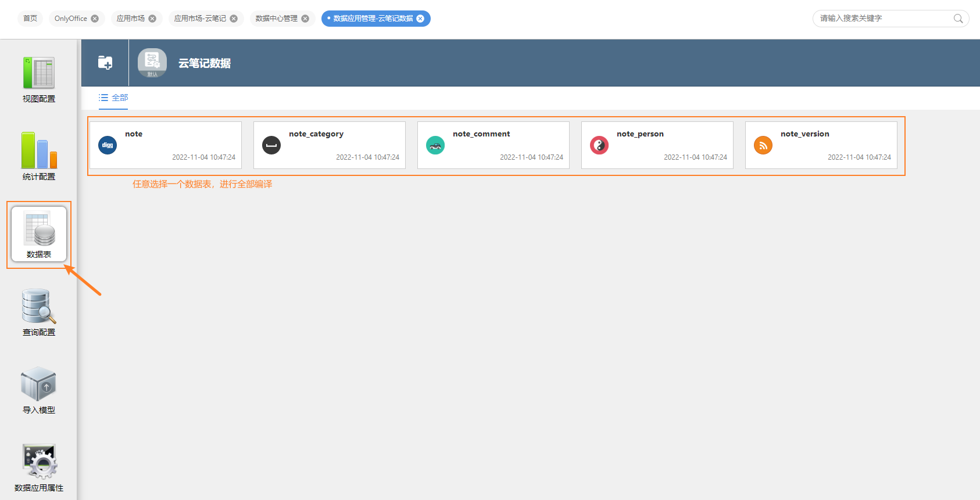Select the 全部 filter tab

point(114,98)
